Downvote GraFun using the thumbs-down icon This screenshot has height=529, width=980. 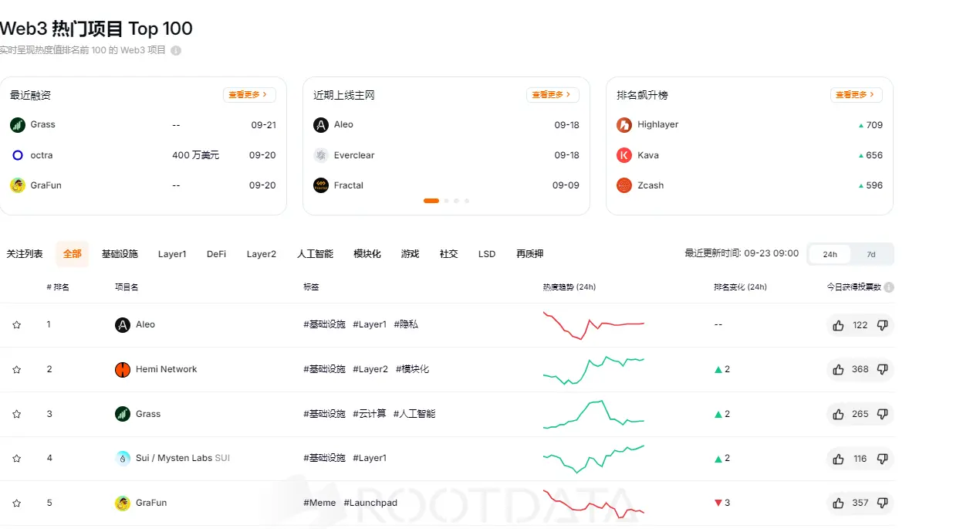(882, 503)
